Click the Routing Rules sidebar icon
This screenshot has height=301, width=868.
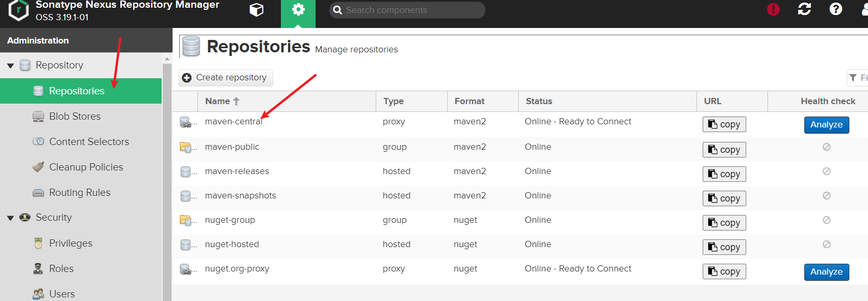tap(38, 193)
